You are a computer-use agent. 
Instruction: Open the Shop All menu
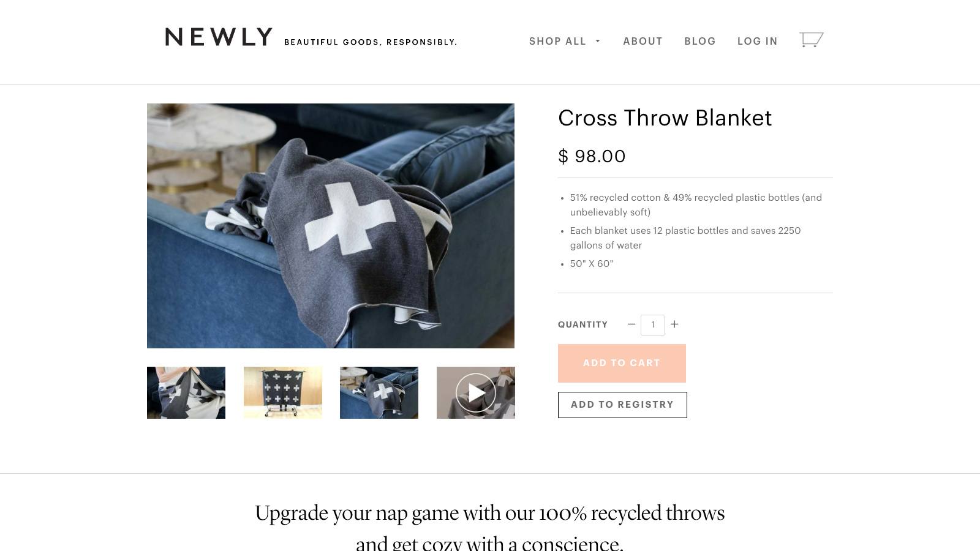pyautogui.click(x=557, y=41)
